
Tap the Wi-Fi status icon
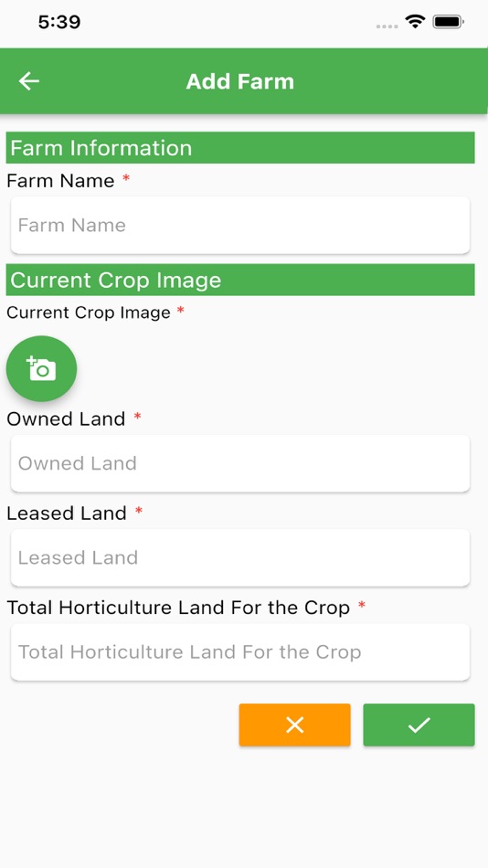414,22
